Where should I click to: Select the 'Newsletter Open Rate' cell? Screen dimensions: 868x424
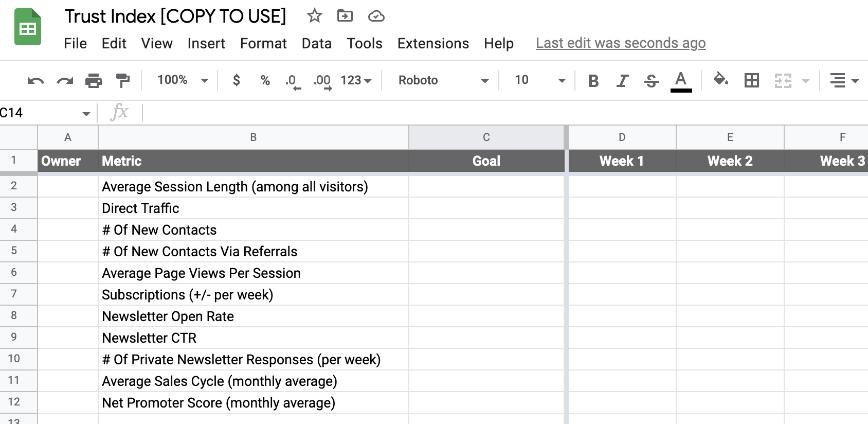click(x=253, y=316)
